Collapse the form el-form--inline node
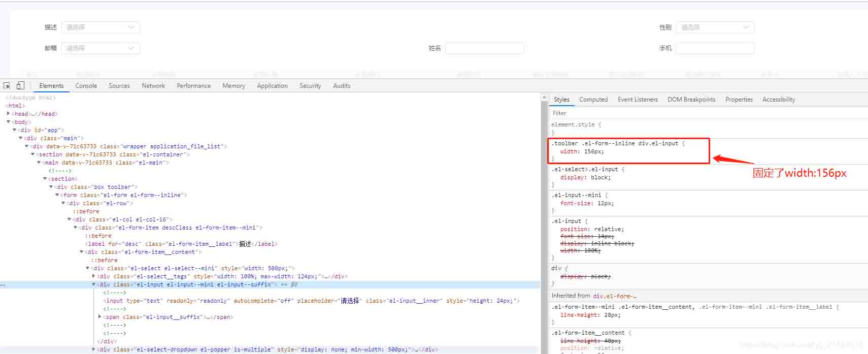 point(57,195)
